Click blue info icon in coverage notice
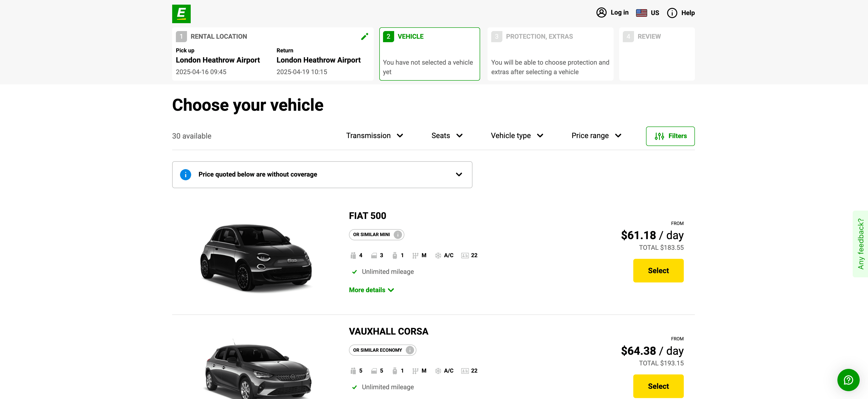The height and width of the screenshot is (399, 868). (185, 174)
